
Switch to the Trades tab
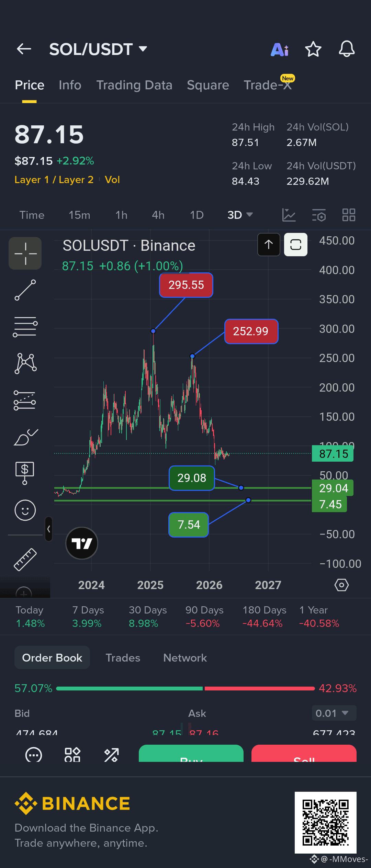click(123, 658)
